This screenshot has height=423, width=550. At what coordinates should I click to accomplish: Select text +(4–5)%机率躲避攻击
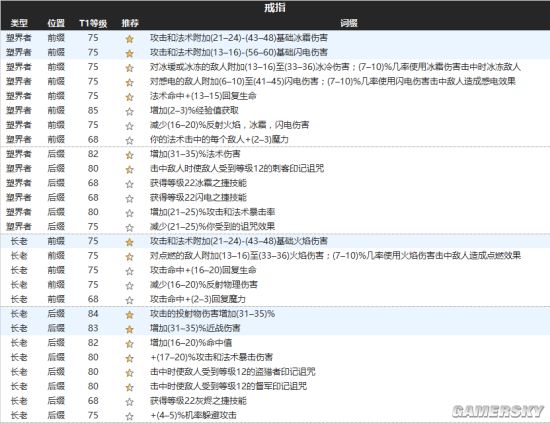[193, 415]
